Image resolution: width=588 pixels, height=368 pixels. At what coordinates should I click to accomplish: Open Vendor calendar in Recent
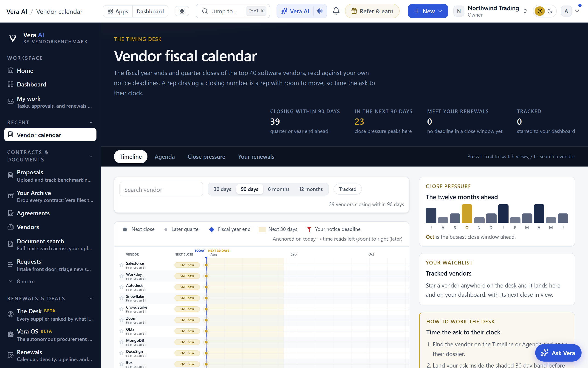point(50,135)
